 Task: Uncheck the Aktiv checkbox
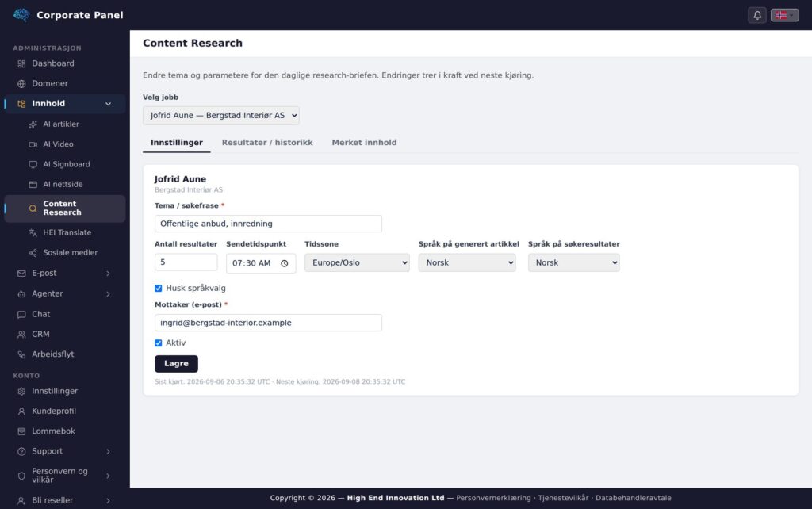pos(159,343)
